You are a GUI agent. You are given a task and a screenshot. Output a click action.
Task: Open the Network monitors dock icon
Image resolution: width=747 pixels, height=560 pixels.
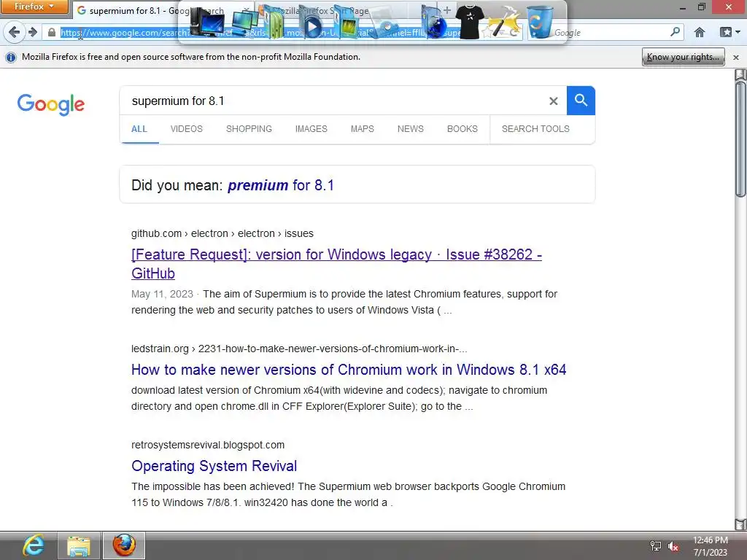pos(244,23)
